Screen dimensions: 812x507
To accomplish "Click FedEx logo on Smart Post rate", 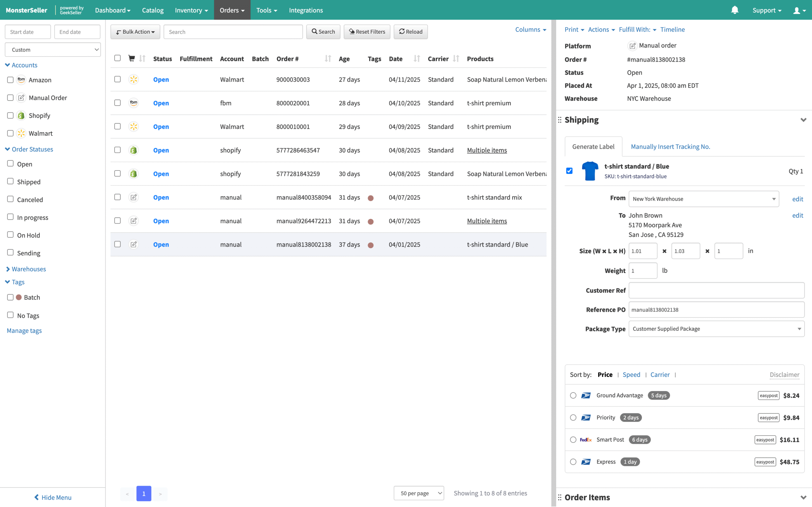I will [586, 440].
